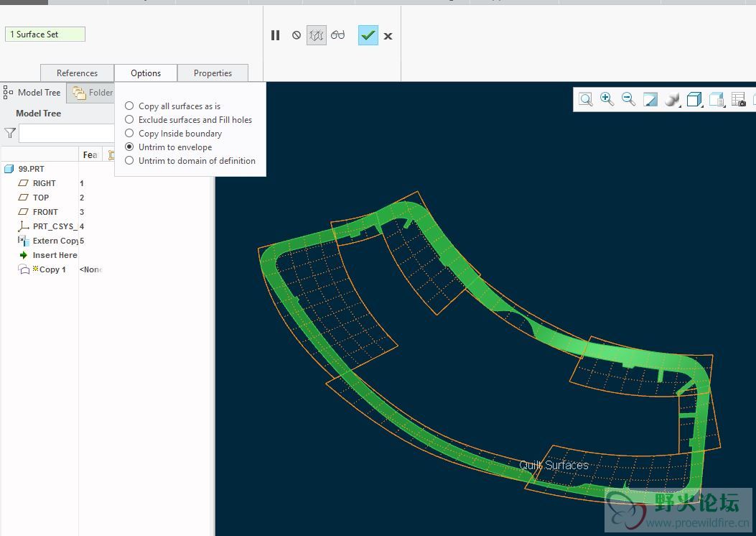756x536 pixels.
Task: Repaint the graphics window
Action: click(x=650, y=99)
